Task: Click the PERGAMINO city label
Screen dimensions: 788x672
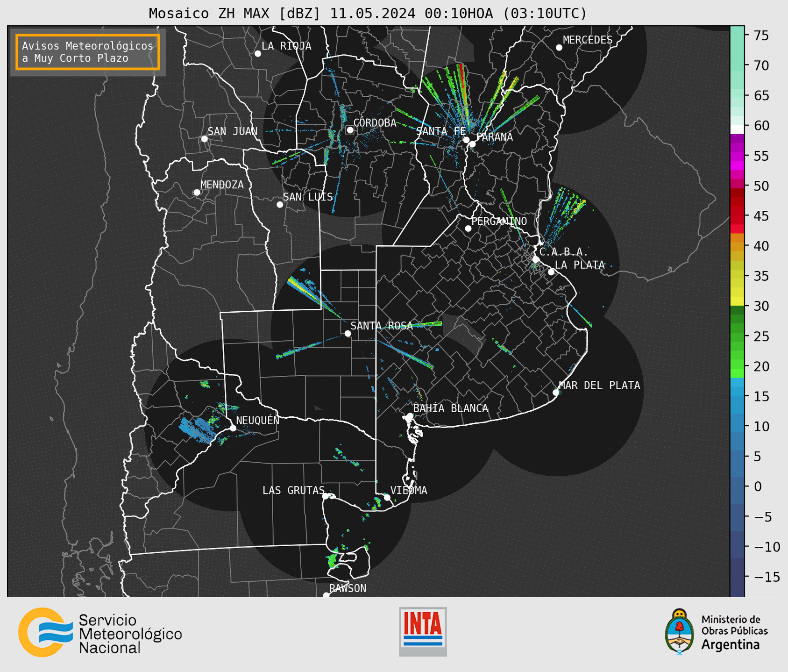Action: click(499, 221)
